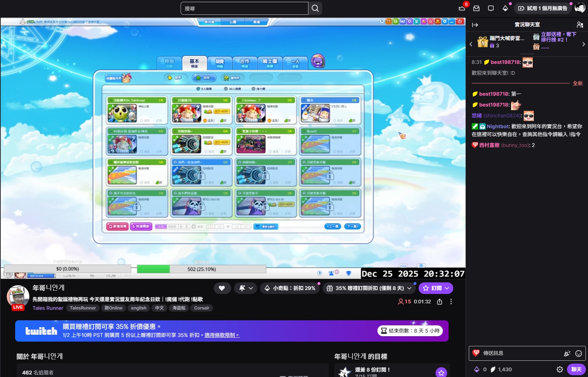This screenshot has height=377, width=588.
Task: Open the notifications inbox with 8 badge
Action: click(462, 8)
